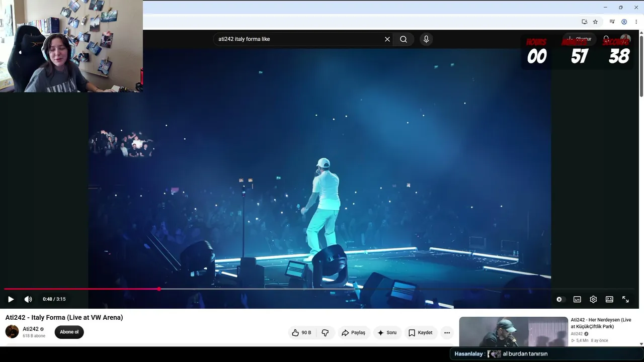Open Chrome three-dot menu
Screen dimensions: 644x362
(636, 22)
